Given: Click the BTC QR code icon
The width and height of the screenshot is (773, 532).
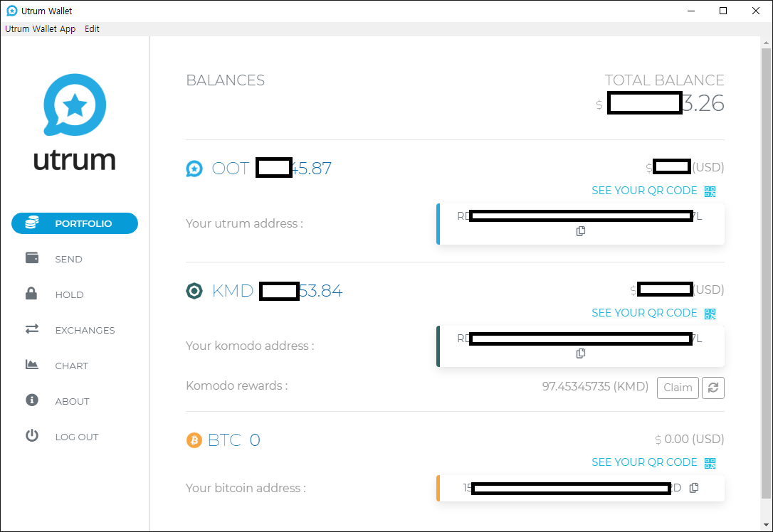Looking at the screenshot, I should 710,462.
